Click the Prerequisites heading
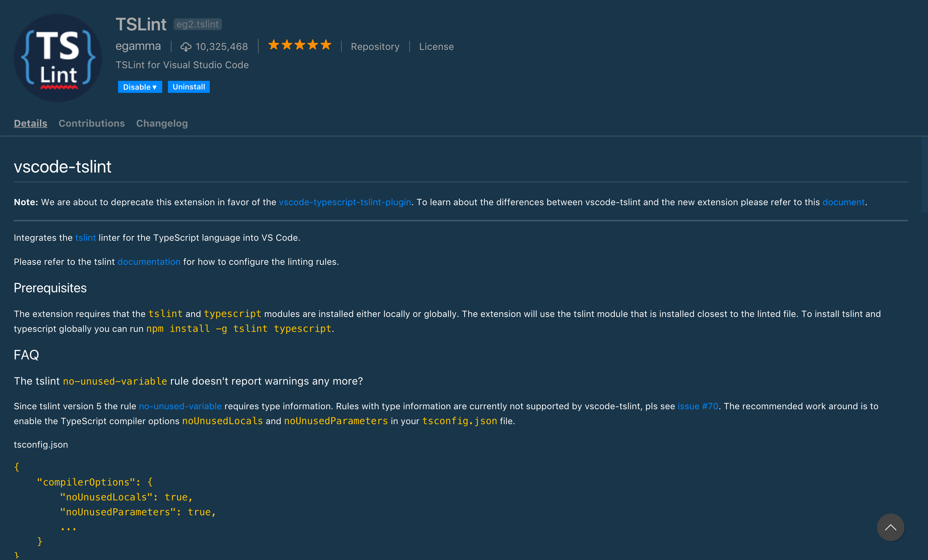This screenshot has width=928, height=560. [50, 288]
